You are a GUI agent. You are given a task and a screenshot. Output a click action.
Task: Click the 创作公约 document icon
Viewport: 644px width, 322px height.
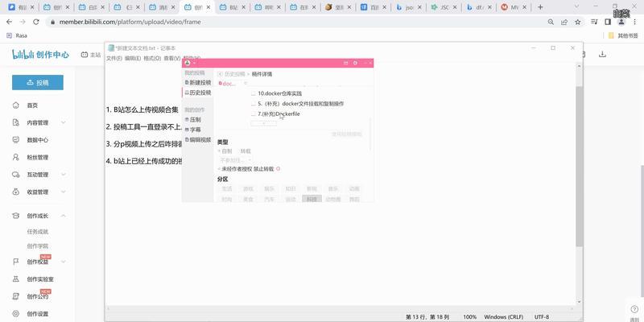click(16, 296)
